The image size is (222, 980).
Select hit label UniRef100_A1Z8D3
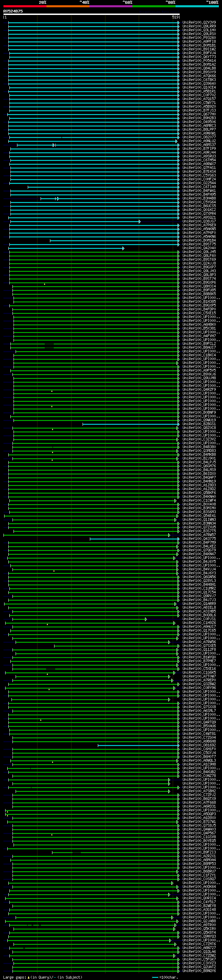pyautogui.click(x=199, y=485)
